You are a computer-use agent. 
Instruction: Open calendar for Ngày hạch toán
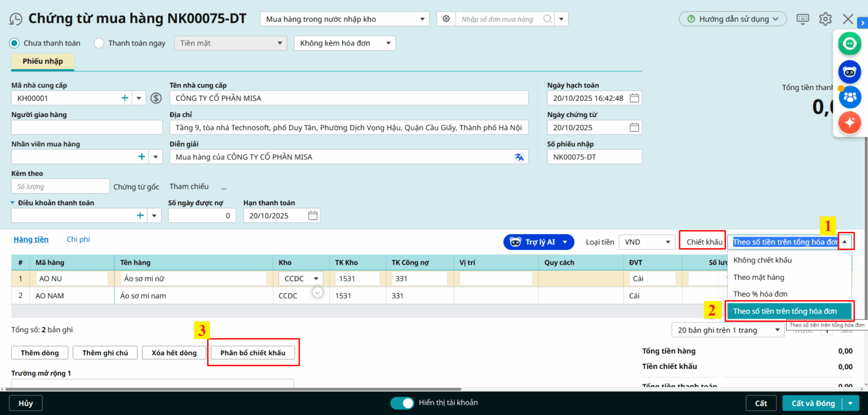coord(634,98)
